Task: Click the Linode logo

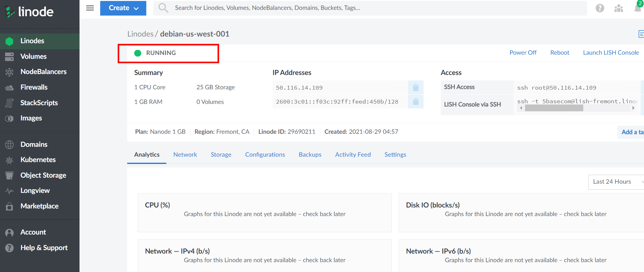Action: tap(29, 12)
